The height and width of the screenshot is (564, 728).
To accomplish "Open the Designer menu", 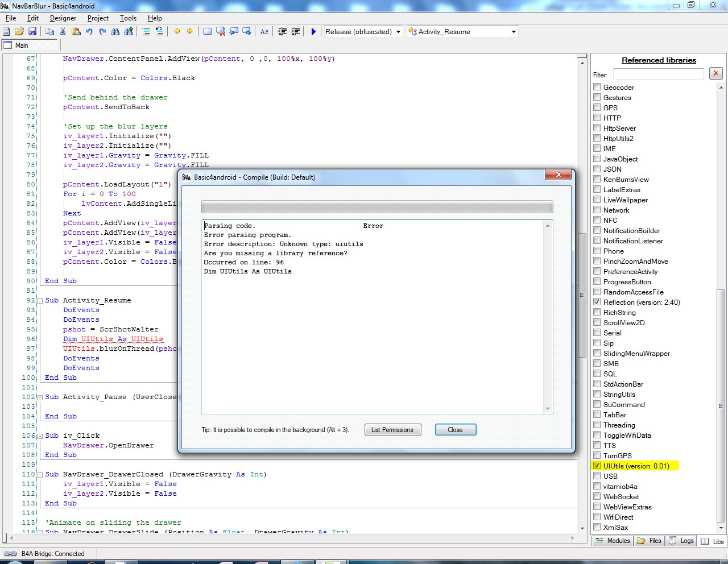I will (x=63, y=18).
